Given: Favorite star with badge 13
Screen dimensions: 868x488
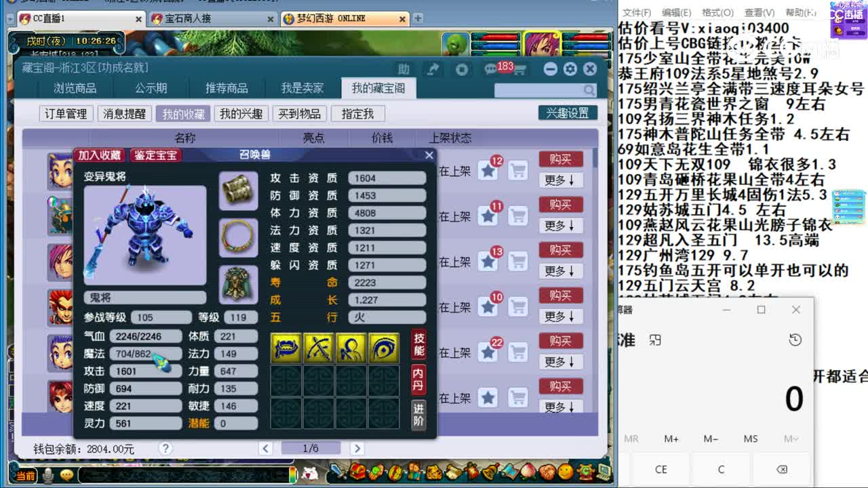Looking at the screenshot, I should click(488, 262).
